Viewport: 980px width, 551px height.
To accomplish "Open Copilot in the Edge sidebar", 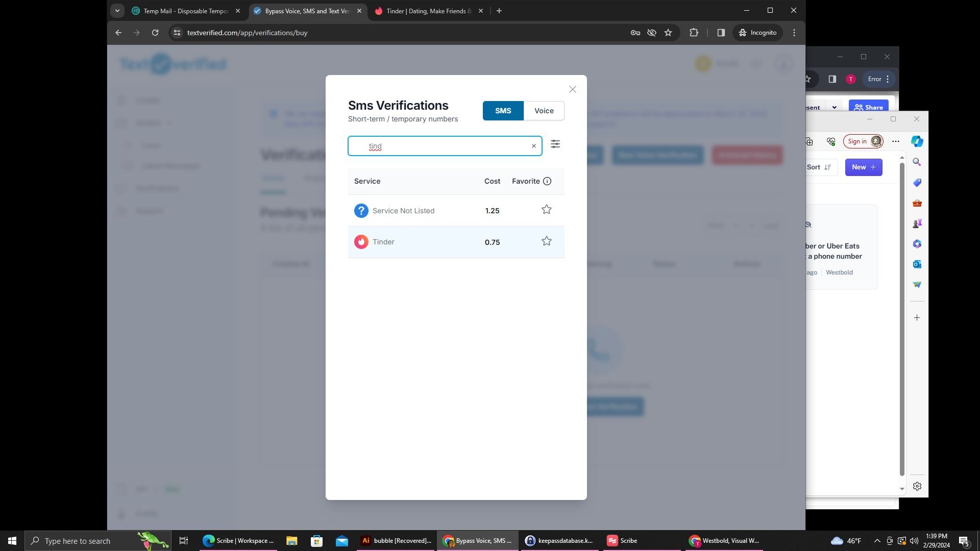I will point(917,141).
